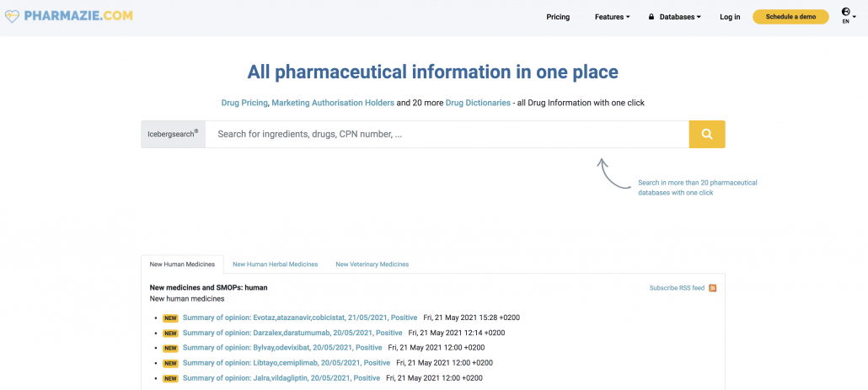Switch to New Human Herbal Medicines tab
The image size is (868, 390).
coord(275,264)
